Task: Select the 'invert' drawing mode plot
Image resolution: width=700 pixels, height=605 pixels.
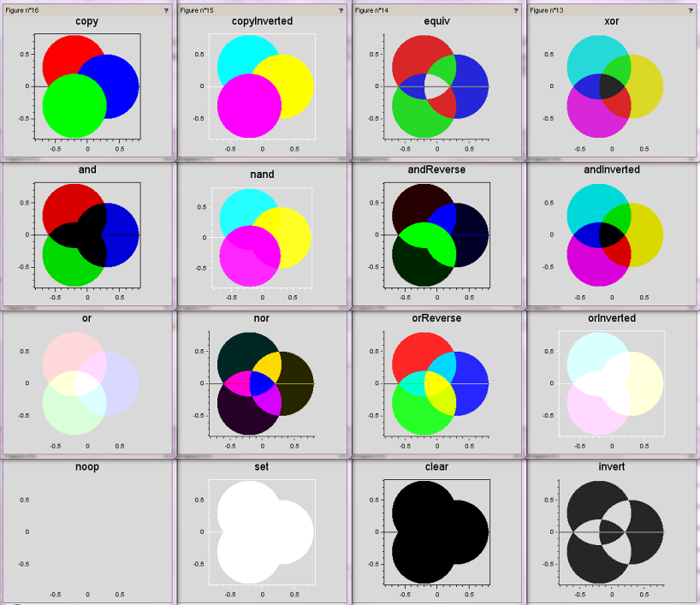Action: click(612, 531)
